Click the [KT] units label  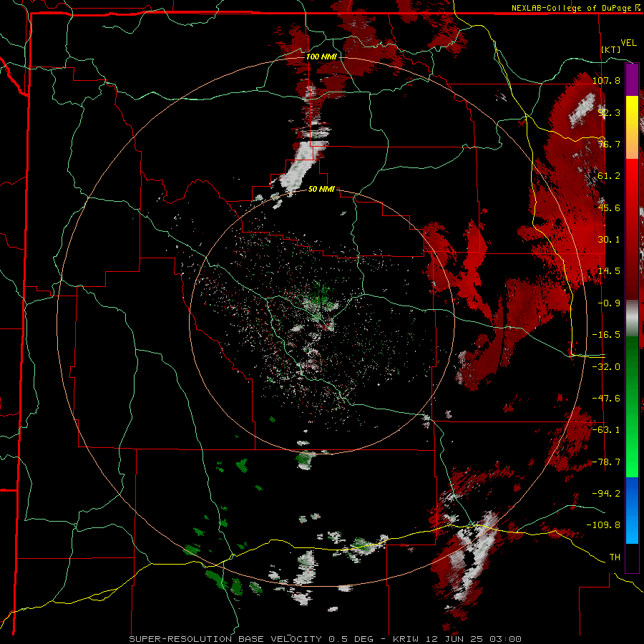[x=611, y=49]
